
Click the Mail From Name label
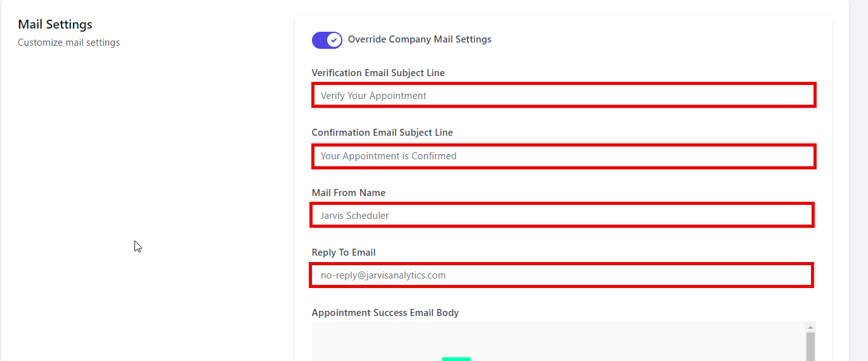[349, 193]
